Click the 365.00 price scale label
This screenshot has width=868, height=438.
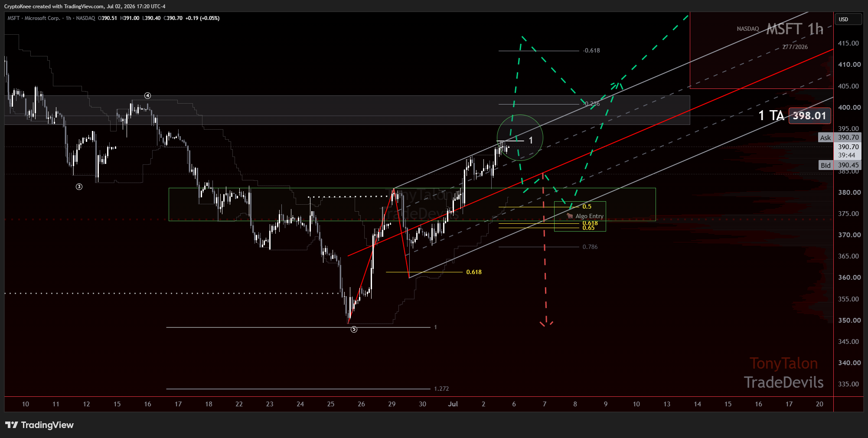click(848, 256)
